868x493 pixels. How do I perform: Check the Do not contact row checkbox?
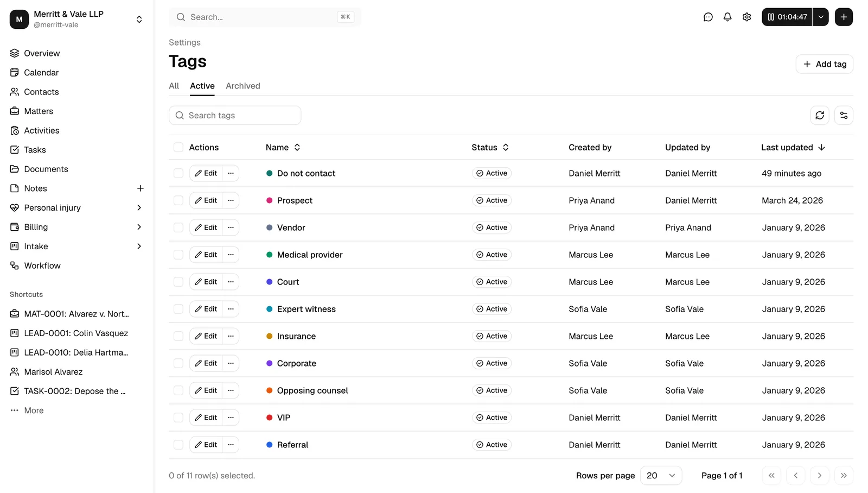tap(178, 173)
